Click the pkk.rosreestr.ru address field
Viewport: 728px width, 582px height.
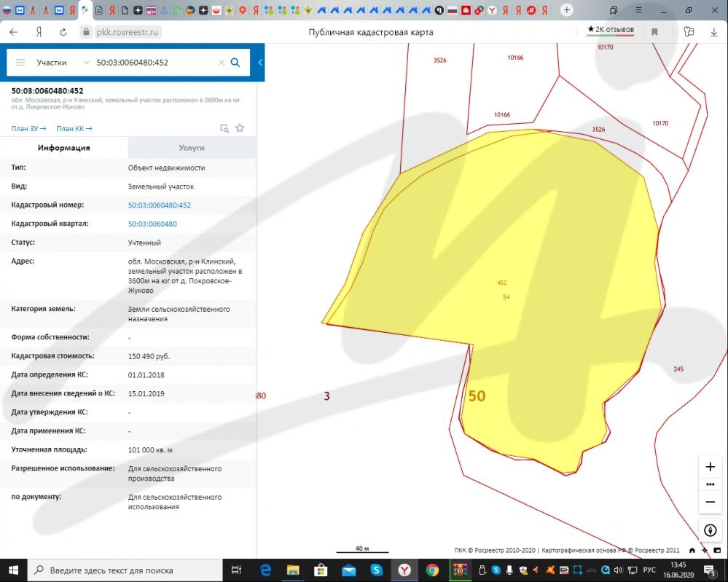click(x=127, y=32)
